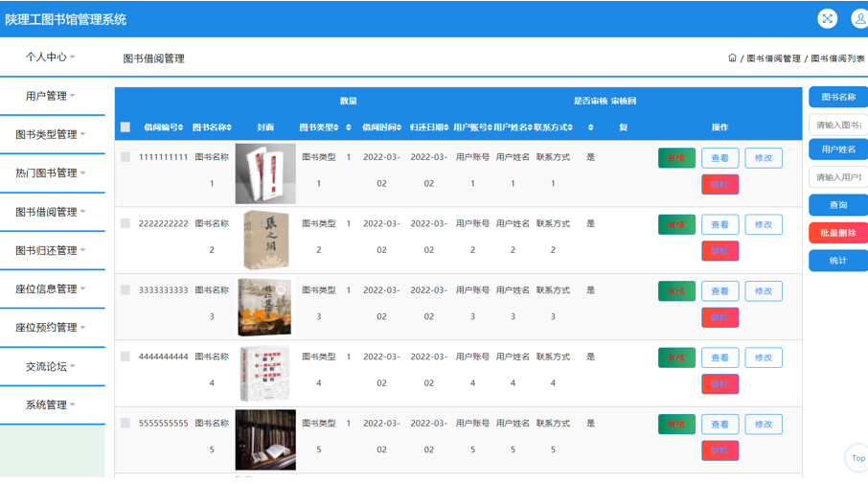Viewport: 868px width, 484px height.
Task: Sort by 图书名称 column arrows
Action: [229, 127]
